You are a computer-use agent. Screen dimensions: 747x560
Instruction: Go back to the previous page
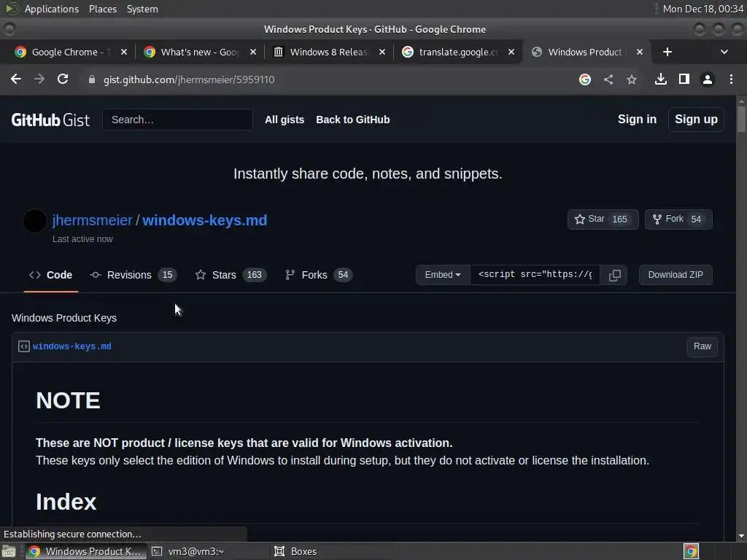coord(16,79)
